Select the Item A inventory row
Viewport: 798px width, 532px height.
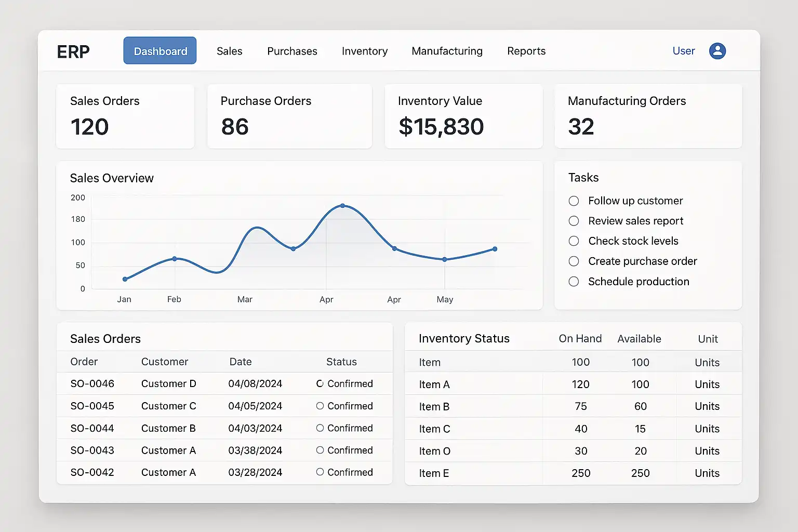[573, 384]
